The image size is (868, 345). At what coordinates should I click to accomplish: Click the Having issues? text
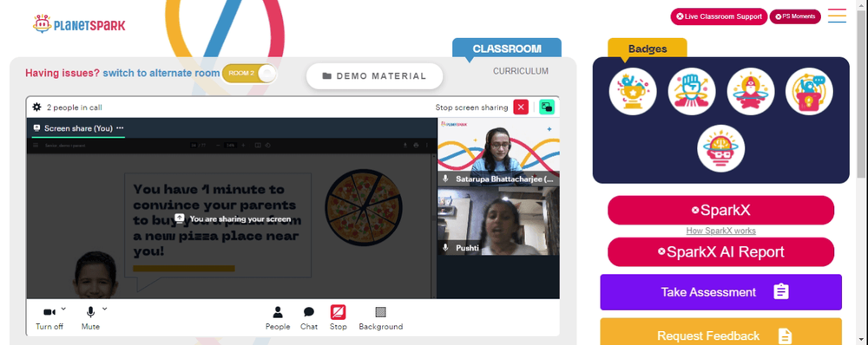coord(62,73)
